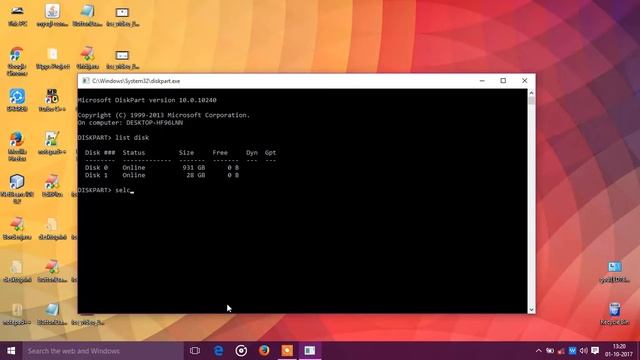640x360 pixels.
Task: Open Mozilla Firefox desktop shortcut
Action: point(17,146)
